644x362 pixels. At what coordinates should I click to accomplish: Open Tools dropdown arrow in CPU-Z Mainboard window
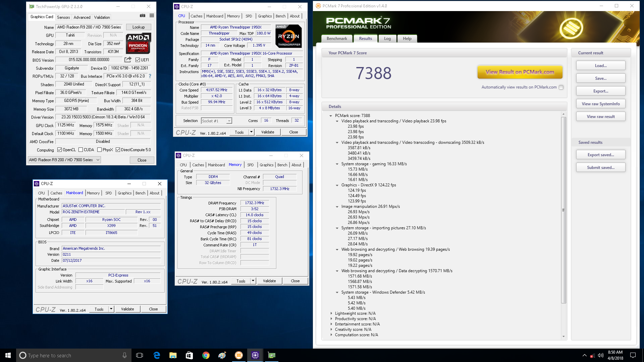click(111, 309)
